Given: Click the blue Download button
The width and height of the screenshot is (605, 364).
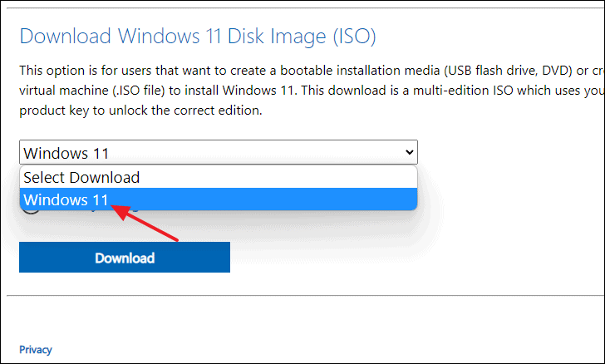Looking at the screenshot, I should [125, 257].
